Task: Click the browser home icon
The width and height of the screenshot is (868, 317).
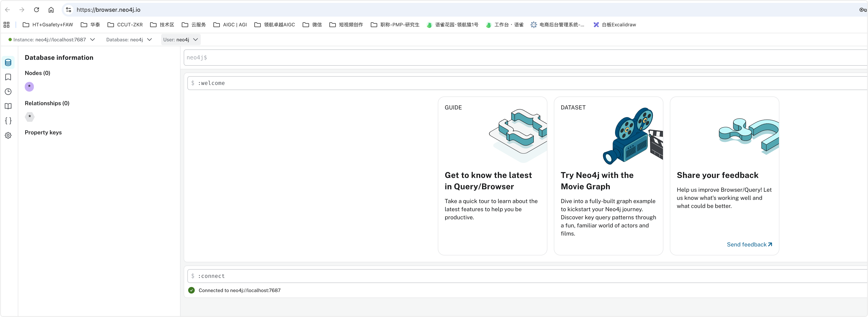Action: click(51, 10)
